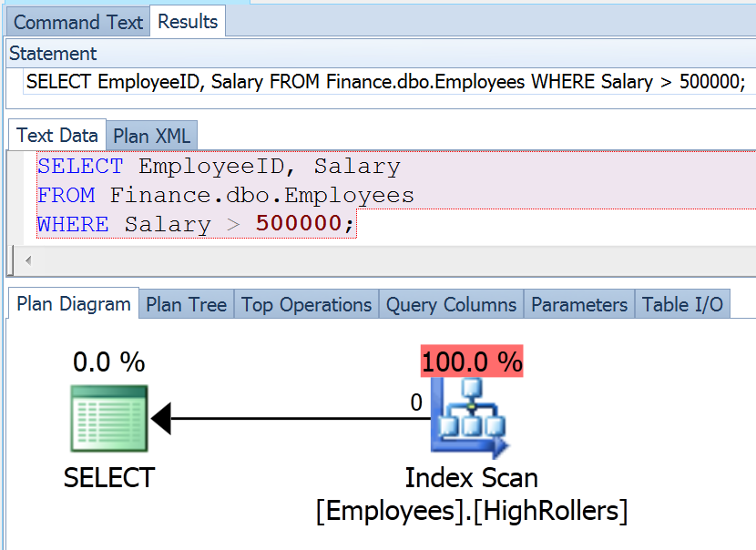
Task: Open the Query Columns tab
Action: (x=451, y=304)
